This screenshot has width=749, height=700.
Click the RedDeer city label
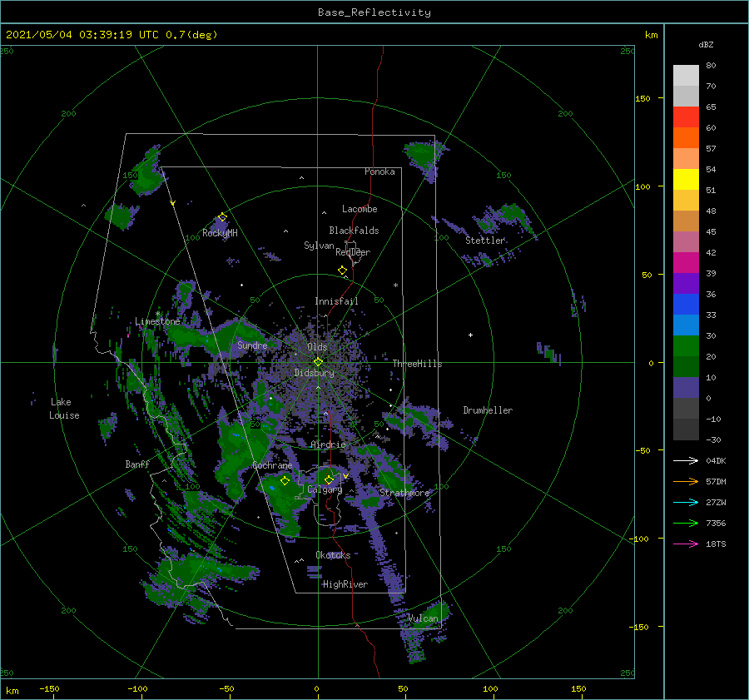[x=353, y=252]
